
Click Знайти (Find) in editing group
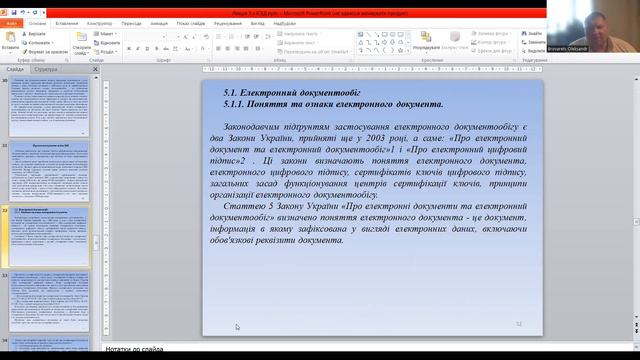533,33
